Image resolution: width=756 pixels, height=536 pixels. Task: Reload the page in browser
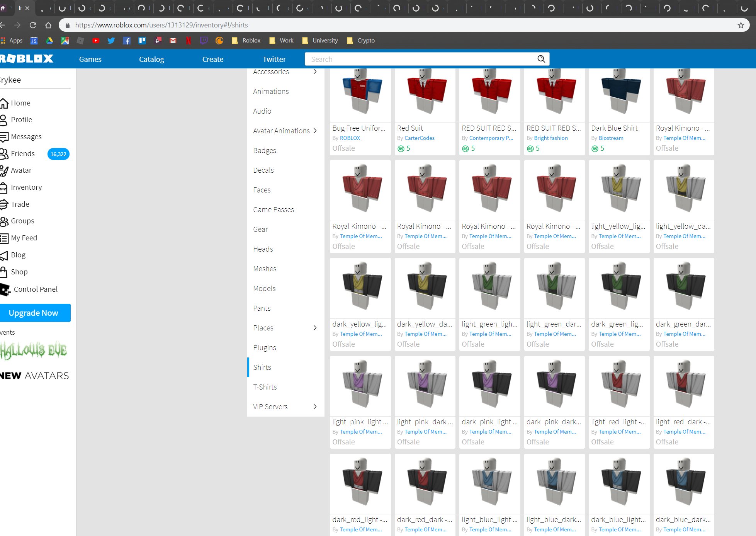pyautogui.click(x=33, y=25)
